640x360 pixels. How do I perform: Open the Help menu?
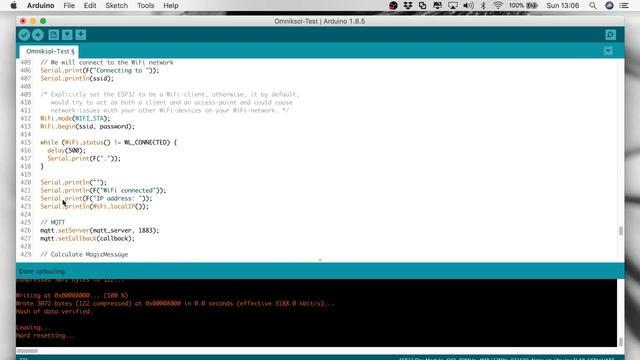[171, 5]
